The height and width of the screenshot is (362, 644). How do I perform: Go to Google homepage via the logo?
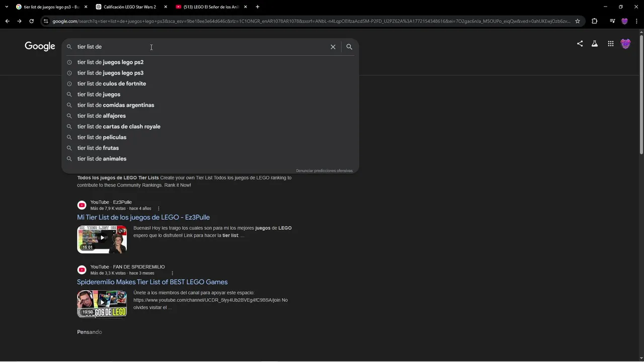tap(40, 46)
